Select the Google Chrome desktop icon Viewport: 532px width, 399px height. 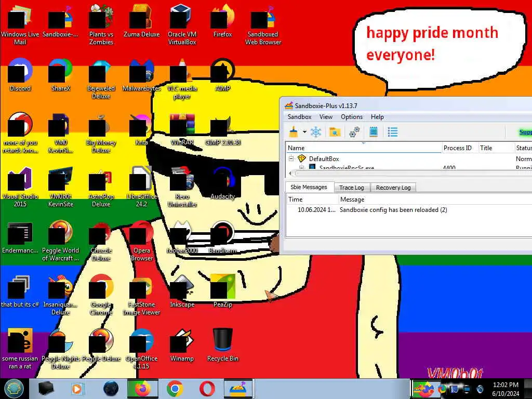(101, 295)
